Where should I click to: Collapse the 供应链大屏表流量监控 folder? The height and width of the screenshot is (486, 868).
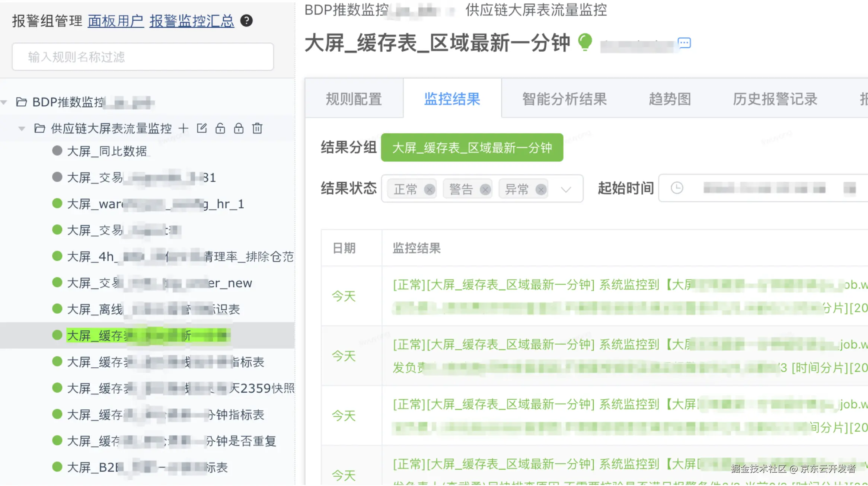[x=22, y=129]
